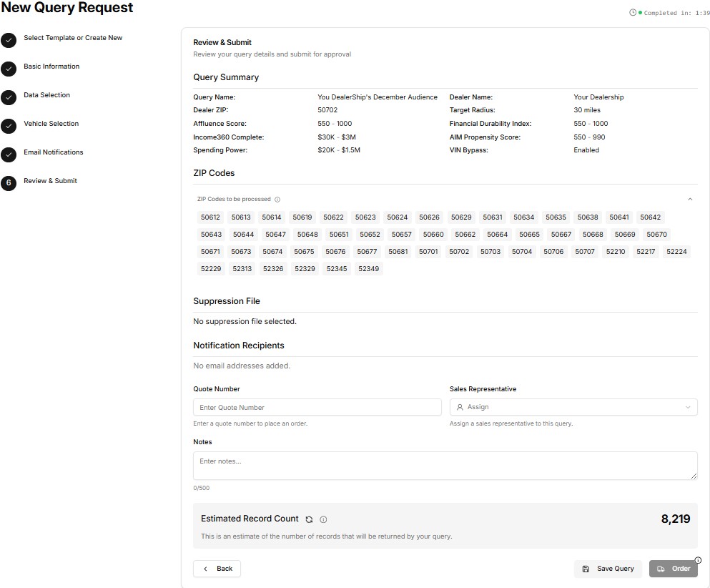
Task: Click into the Notes text area
Action: pos(445,465)
